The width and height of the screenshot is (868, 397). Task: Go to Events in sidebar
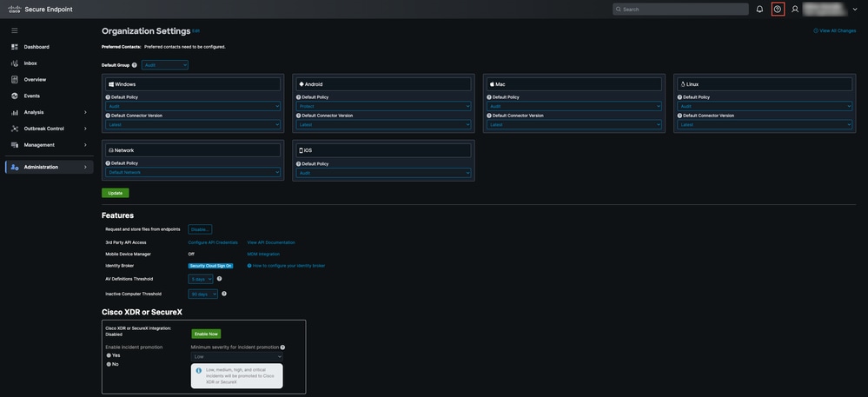point(32,96)
